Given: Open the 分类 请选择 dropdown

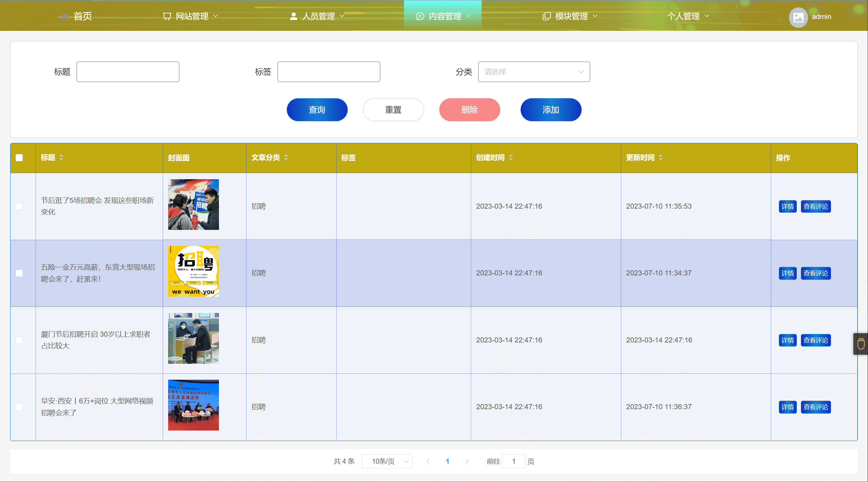Looking at the screenshot, I should pyautogui.click(x=534, y=72).
